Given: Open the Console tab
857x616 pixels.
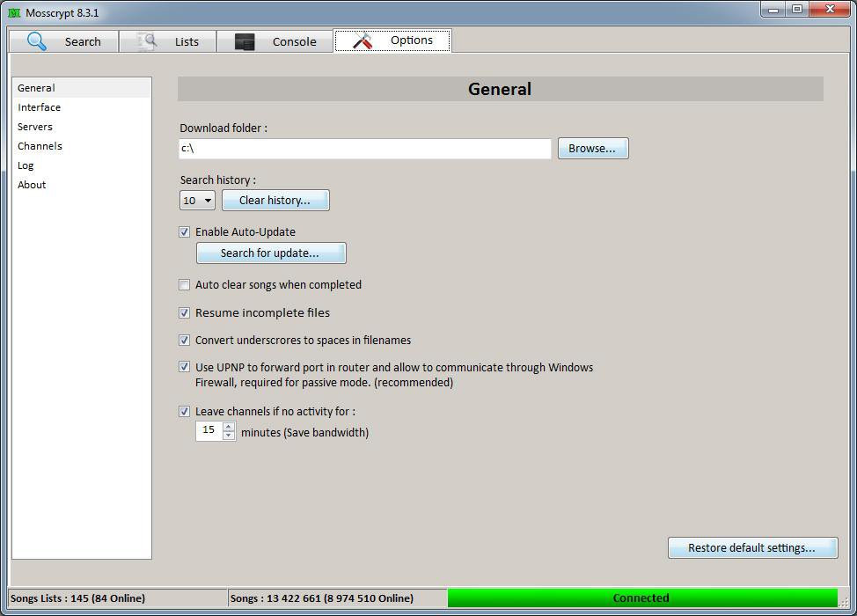Looking at the screenshot, I should tap(275, 41).
